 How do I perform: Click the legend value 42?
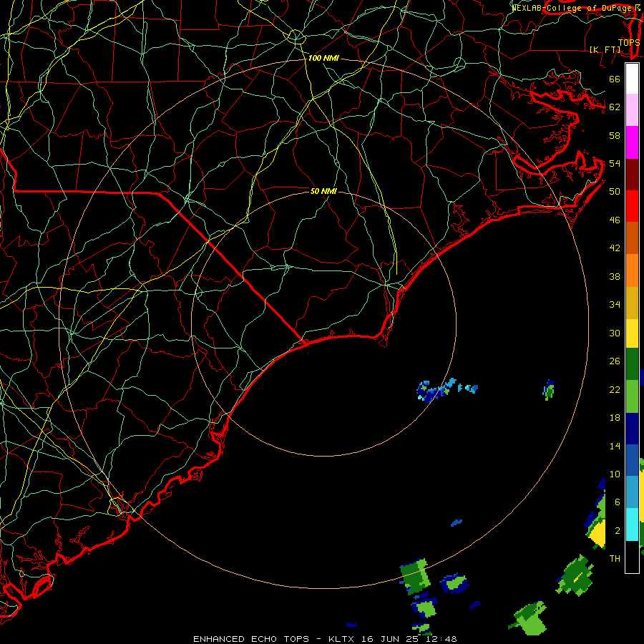(615, 248)
